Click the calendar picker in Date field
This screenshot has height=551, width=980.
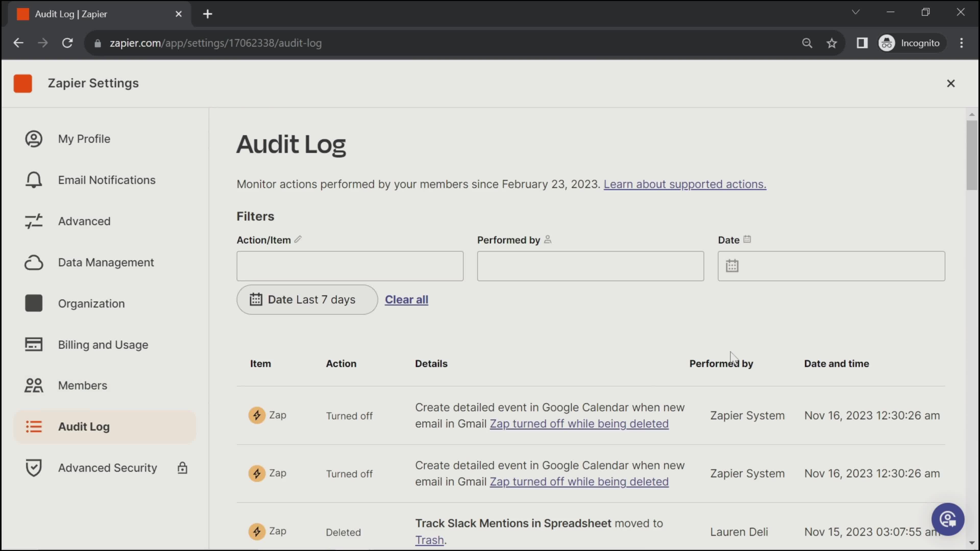[732, 265]
